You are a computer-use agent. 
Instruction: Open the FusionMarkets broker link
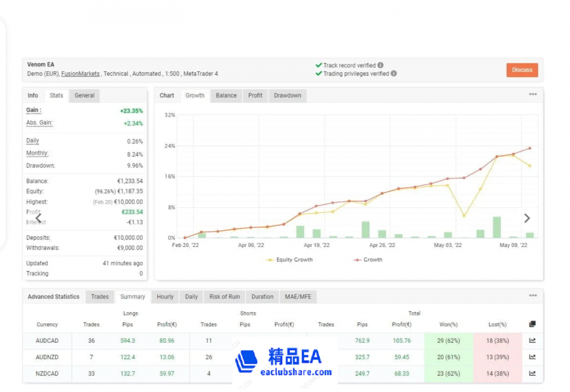(x=80, y=74)
